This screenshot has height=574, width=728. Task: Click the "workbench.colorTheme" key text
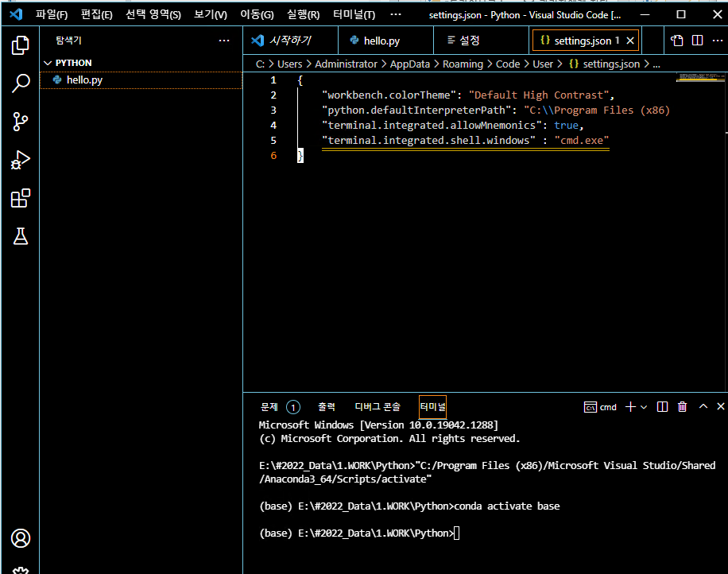click(389, 95)
